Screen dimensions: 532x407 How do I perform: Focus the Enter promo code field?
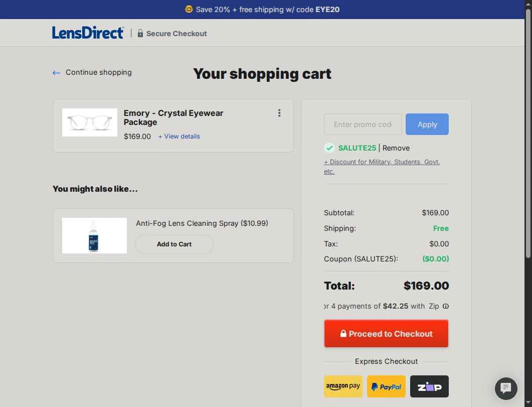(363, 124)
